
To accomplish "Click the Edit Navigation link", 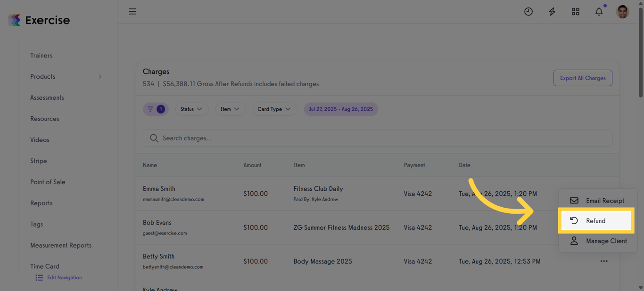I will coord(64,278).
